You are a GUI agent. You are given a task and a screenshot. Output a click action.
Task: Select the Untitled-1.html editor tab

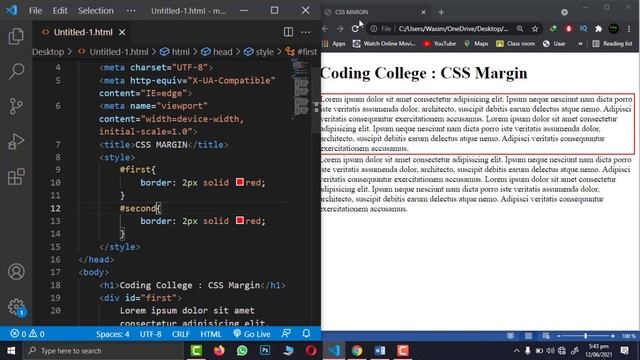point(83,32)
